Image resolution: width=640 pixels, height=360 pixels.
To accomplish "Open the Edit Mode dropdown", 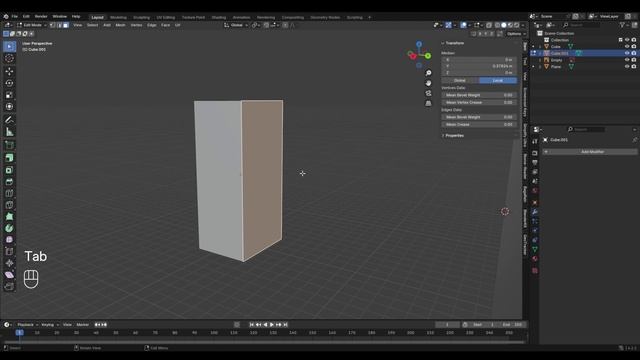I will pos(31,25).
